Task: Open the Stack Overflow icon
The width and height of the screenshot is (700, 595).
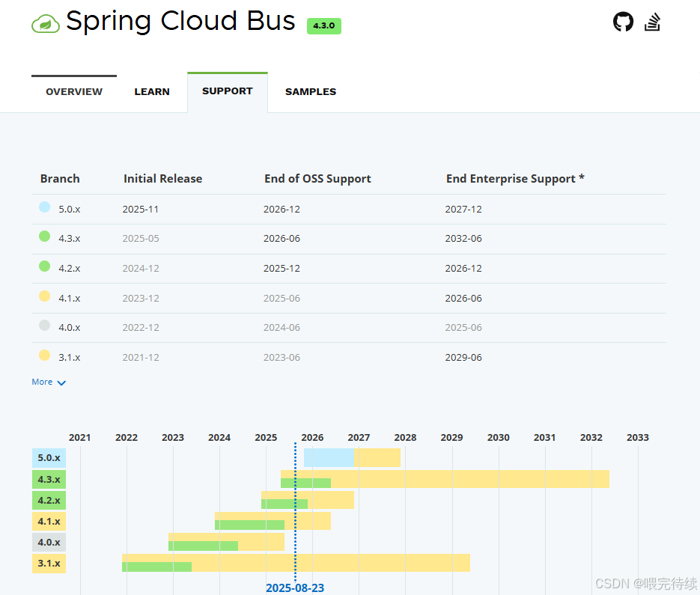Action: (652, 22)
